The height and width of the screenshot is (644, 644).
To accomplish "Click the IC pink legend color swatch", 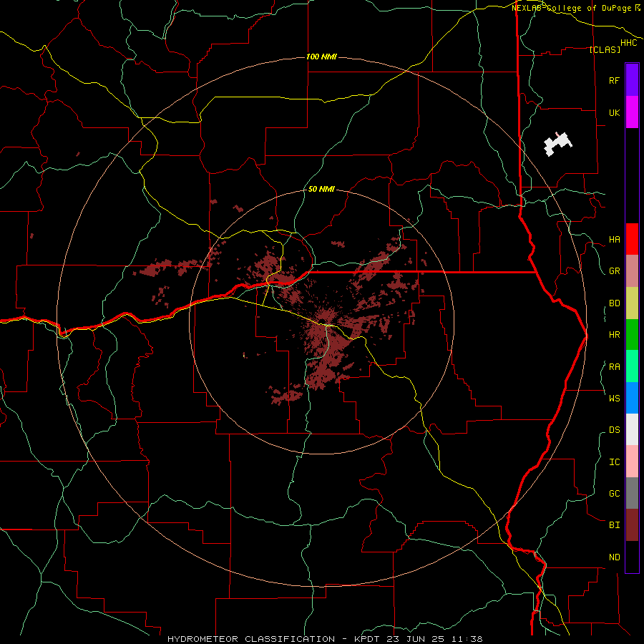I will point(632,462).
